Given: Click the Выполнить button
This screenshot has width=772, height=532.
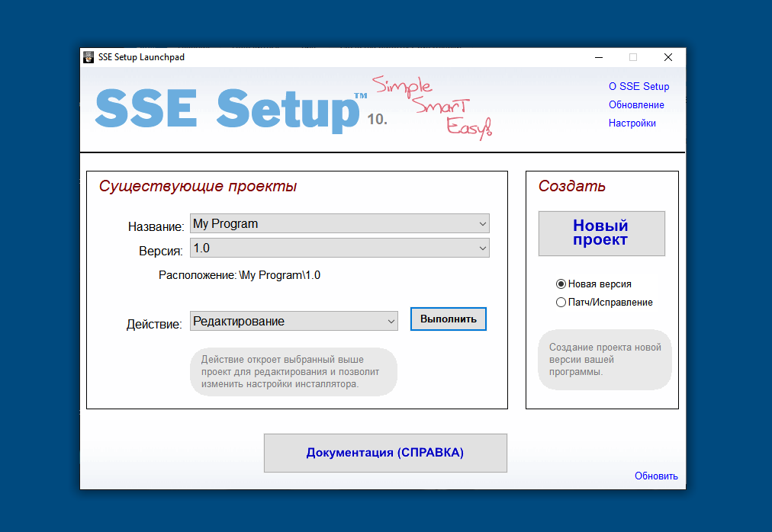Looking at the screenshot, I should click(448, 319).
